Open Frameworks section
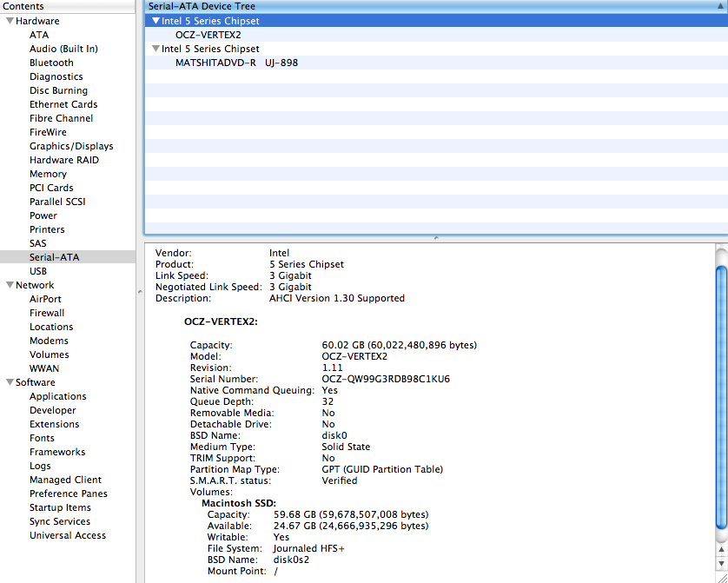Screen dimensions: 728x583 click(x=57, y=452)
